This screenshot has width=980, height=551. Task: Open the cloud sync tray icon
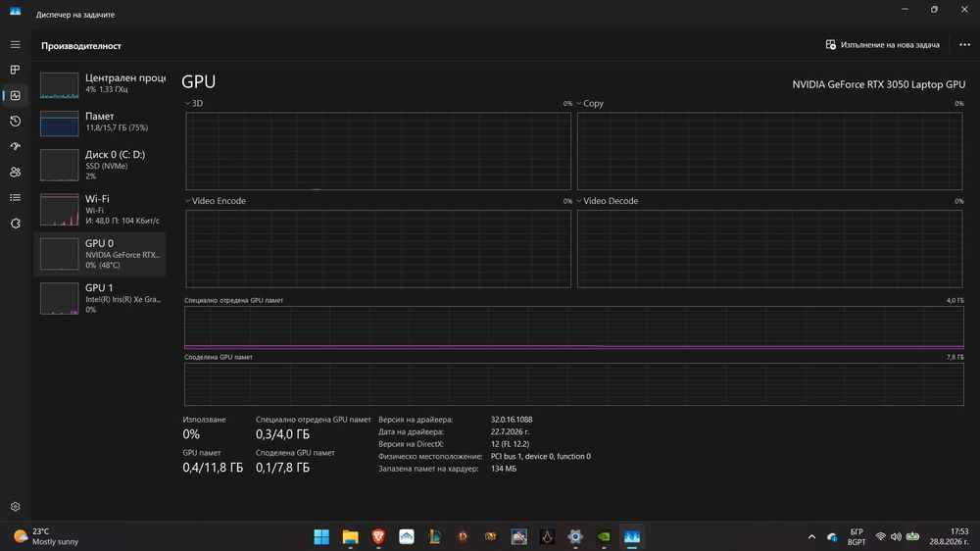pyautogui.click(x=832, y=536)
